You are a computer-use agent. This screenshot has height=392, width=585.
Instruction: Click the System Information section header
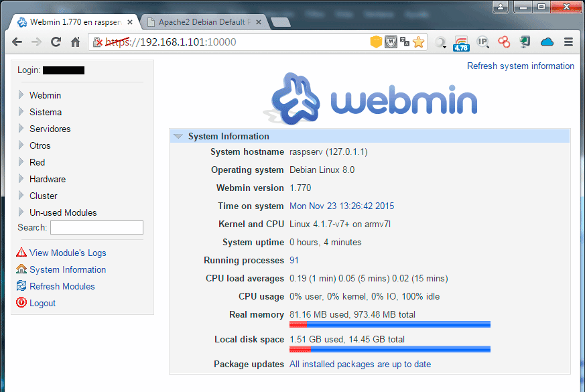pyautogui.click(x=370, y=136)
